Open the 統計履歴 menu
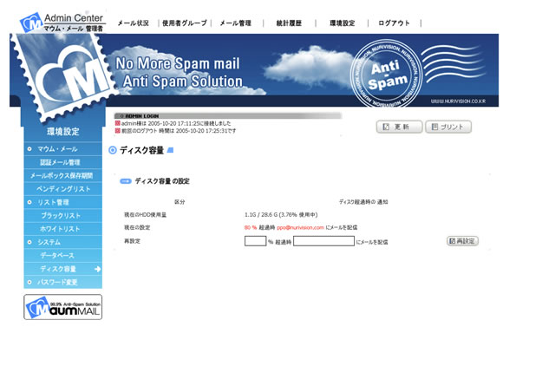Image resolution: width=555 pixels, height=392 pixels. click(289, 23)
